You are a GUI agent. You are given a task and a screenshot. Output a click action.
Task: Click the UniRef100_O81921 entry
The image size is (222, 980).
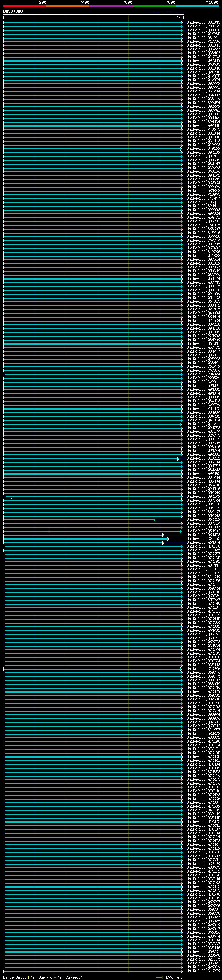coord(203,38)
